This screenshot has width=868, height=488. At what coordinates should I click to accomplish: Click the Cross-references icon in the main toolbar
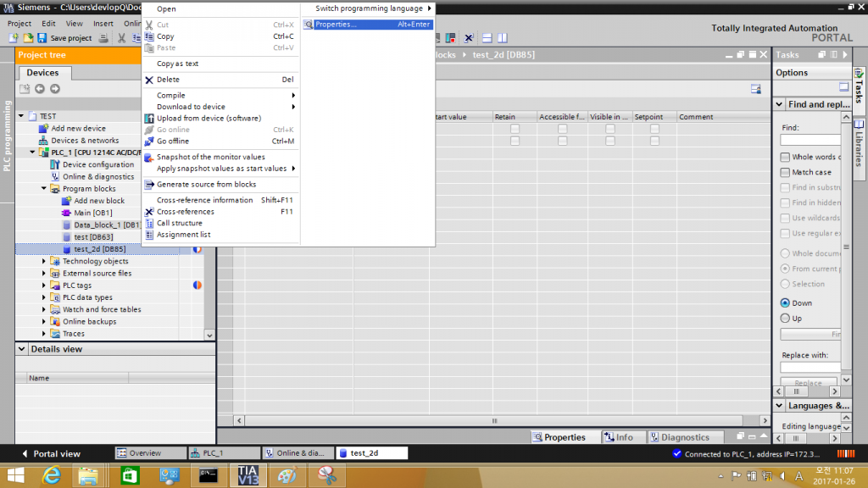point(469,37)
